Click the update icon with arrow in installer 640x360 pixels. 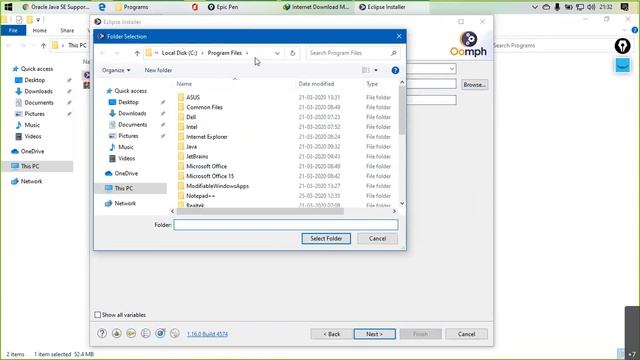click(x=160, y=333)
